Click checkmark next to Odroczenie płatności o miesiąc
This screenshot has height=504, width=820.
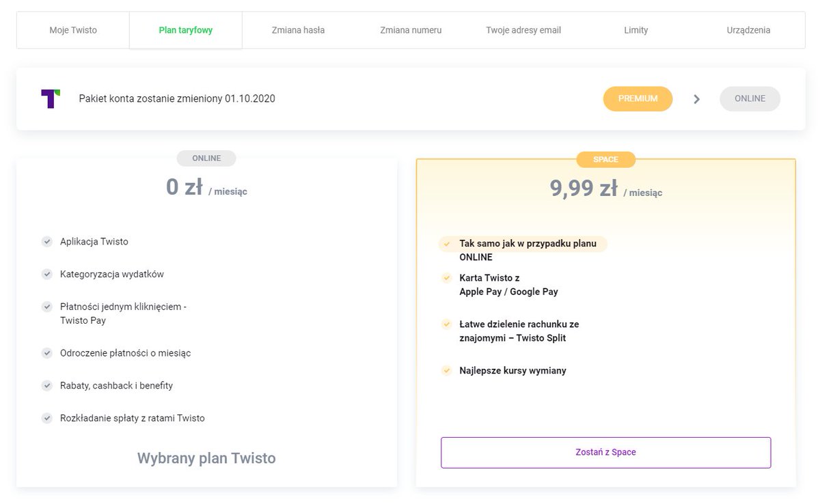point(46,353)
